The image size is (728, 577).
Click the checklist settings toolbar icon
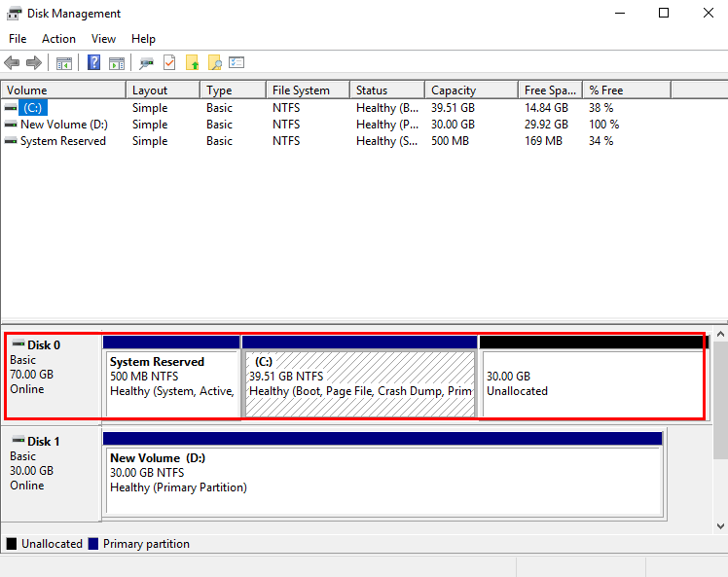coord(237,62)
